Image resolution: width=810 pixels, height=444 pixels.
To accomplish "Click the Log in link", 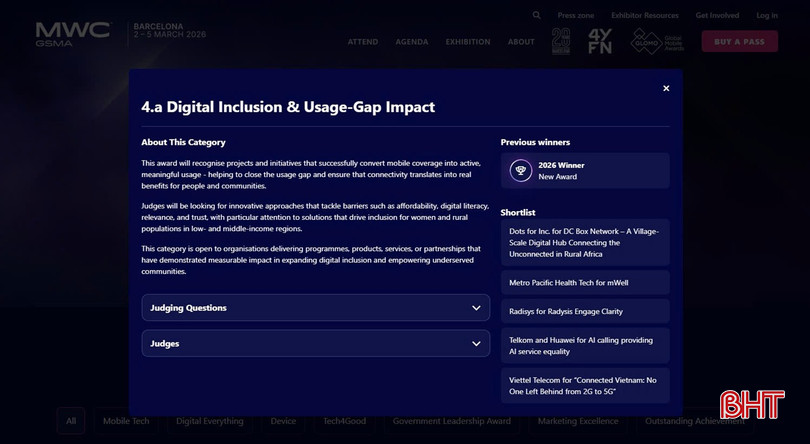I will [x=767, y=15].
